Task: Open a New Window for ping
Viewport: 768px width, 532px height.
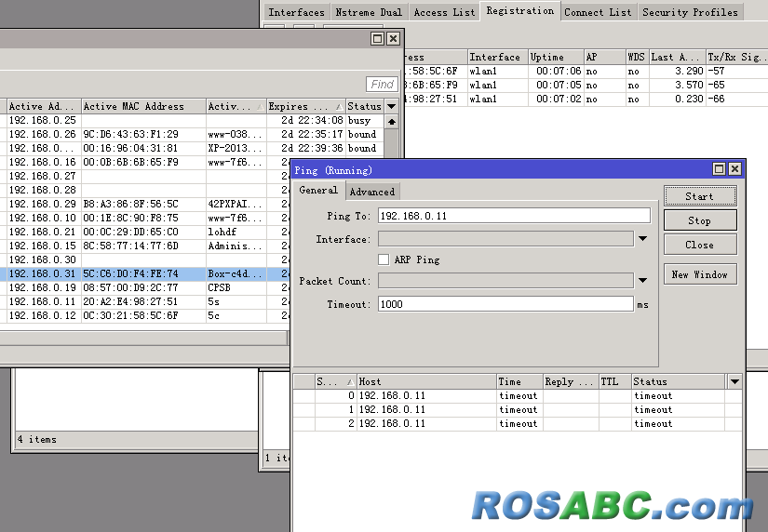Action: [700, 274]
